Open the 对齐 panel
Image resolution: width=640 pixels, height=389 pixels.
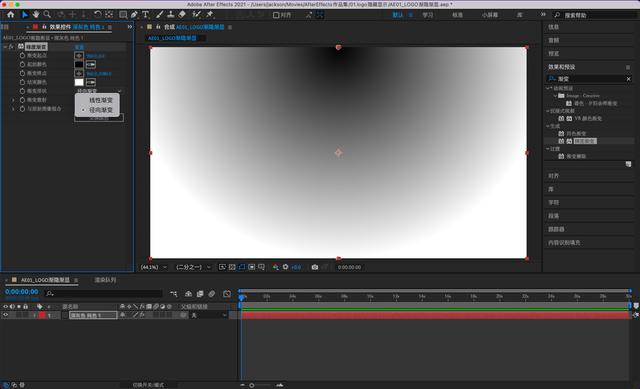pos(553,176)
